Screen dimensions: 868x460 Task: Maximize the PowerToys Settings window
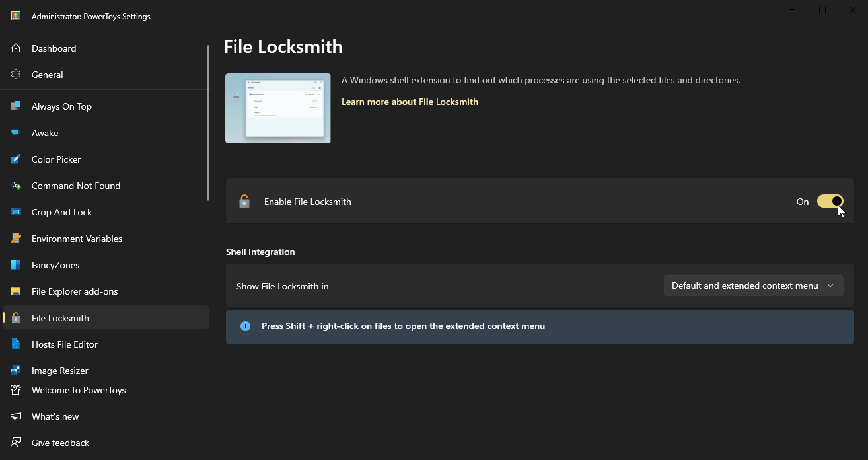tap(822, 10)
